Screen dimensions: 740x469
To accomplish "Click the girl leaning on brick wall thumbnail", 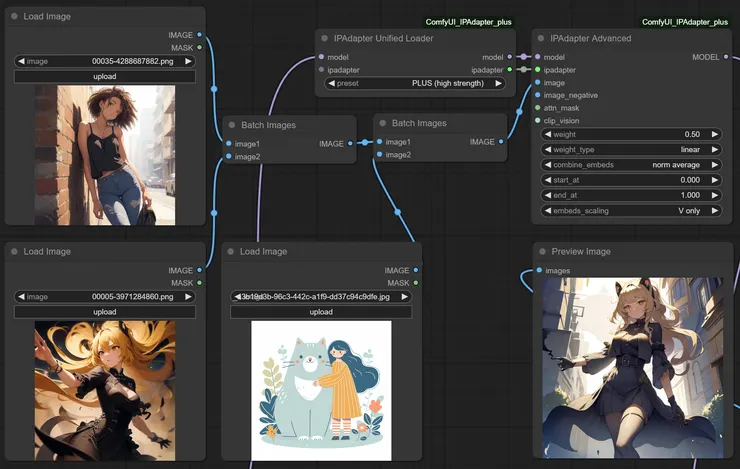I will click(105, 155).
